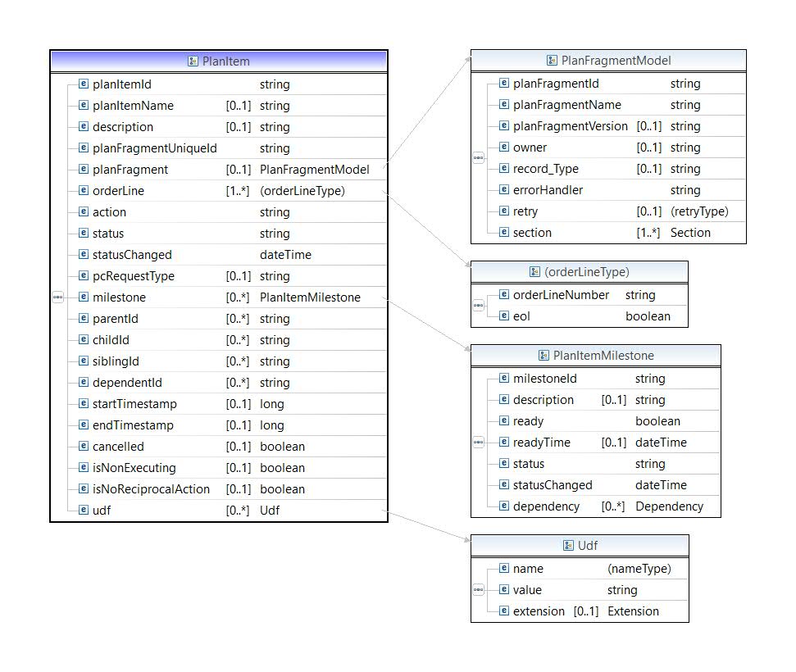Select the planFragmentName element
This screenshot has width=796, height=672.
click(567, 105)
